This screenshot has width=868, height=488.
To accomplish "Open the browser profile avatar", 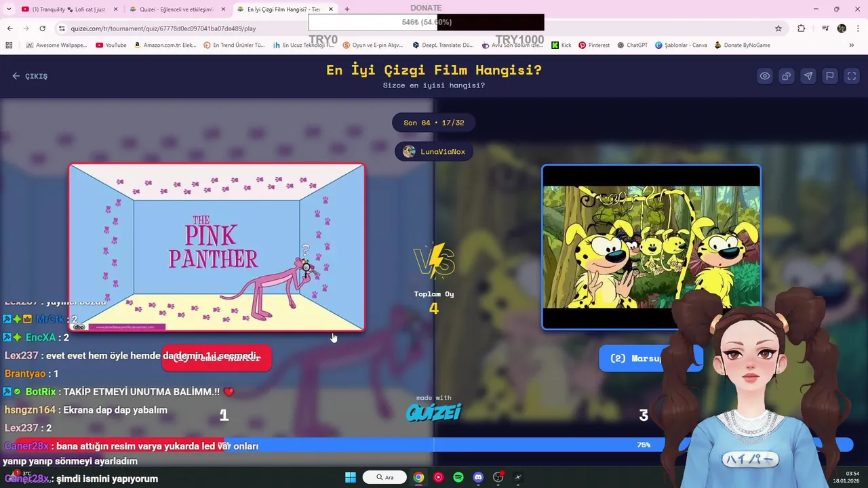I will click(x=842, y=28).
